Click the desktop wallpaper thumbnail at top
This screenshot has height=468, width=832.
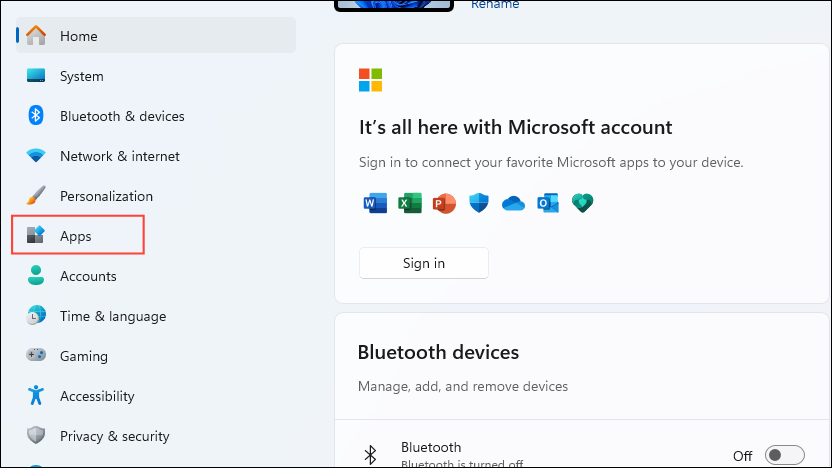point(394,5)
